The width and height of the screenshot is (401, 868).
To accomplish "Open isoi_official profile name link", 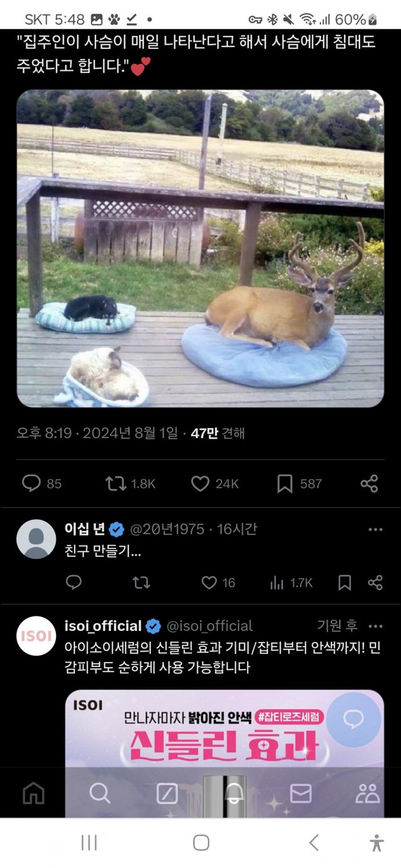I will tap(103, 626).
